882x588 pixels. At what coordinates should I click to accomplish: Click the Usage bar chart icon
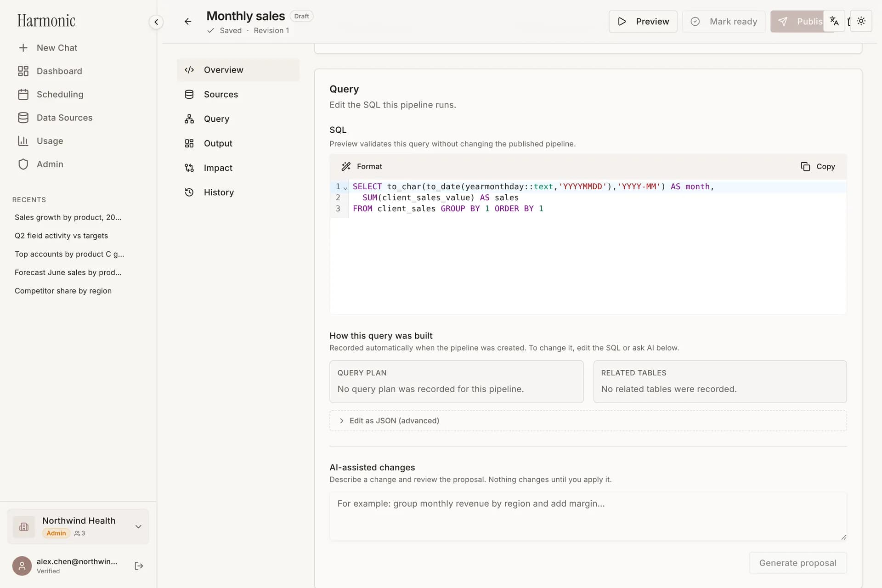(23, 141)
